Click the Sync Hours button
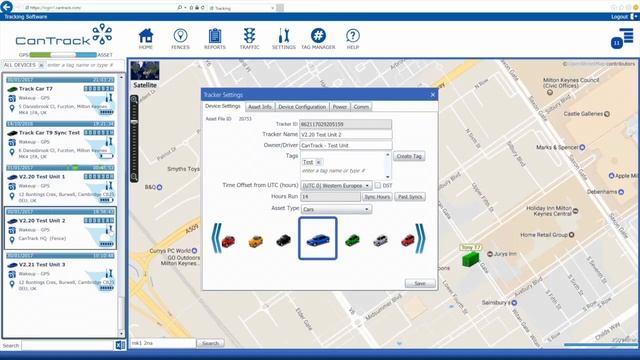The width and height of the screenshot is (640, 360). pyautogui.click(x=377, y=197)
